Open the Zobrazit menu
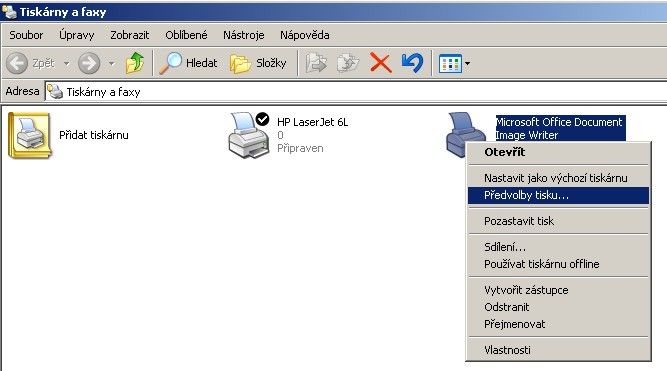 point(130,35)
